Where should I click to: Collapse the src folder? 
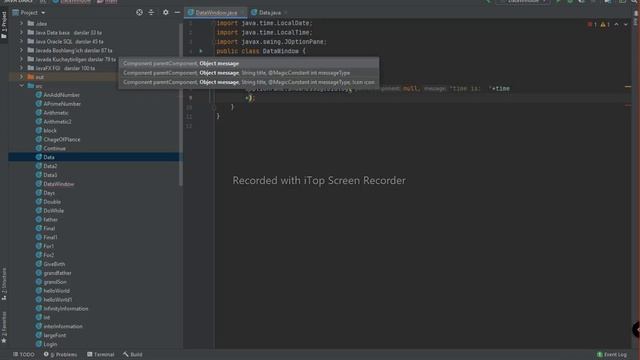pyautogui.click(x=21, y=86)
